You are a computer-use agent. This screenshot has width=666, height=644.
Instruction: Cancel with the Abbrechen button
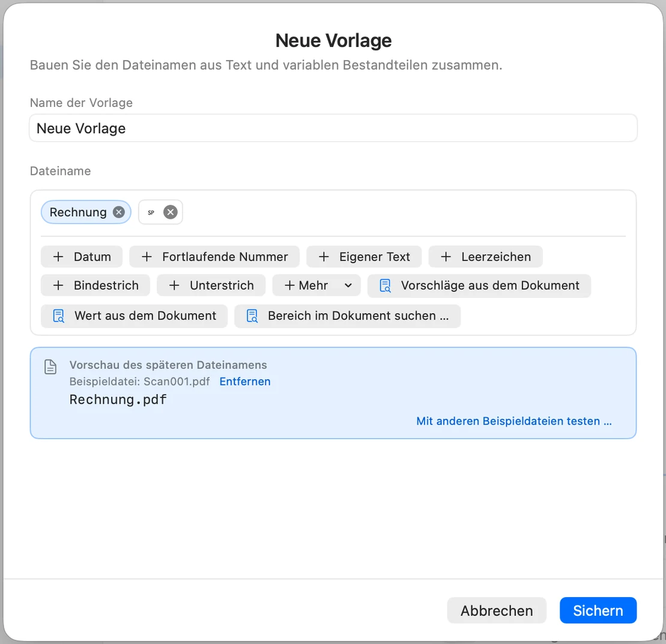[497, 610]
